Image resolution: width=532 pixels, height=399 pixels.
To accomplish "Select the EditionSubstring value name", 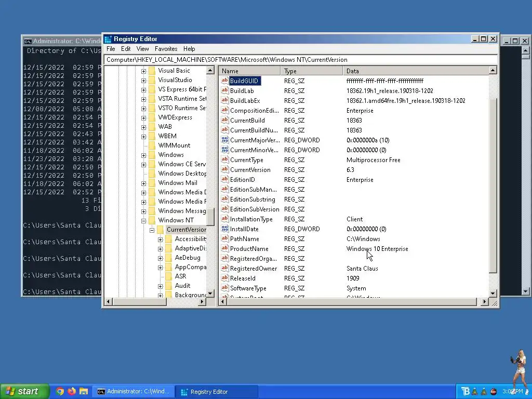I will pyautogui.click(x=252, y=199).
